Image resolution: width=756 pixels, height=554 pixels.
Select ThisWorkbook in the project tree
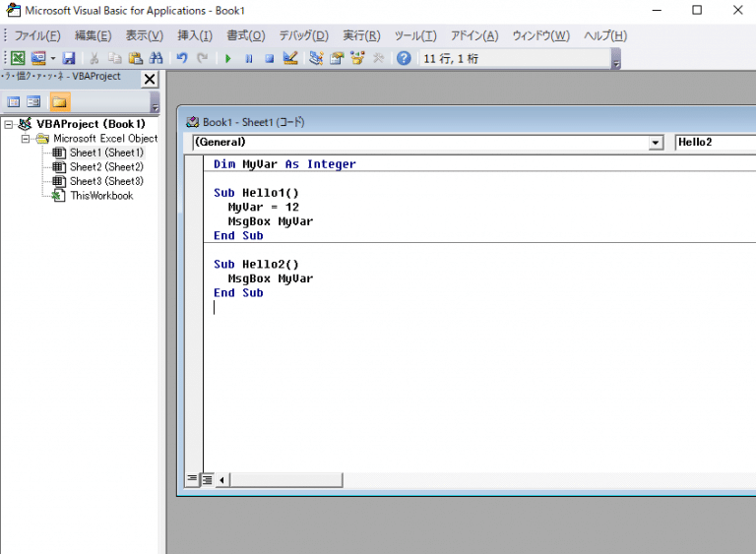pos(100,196)
